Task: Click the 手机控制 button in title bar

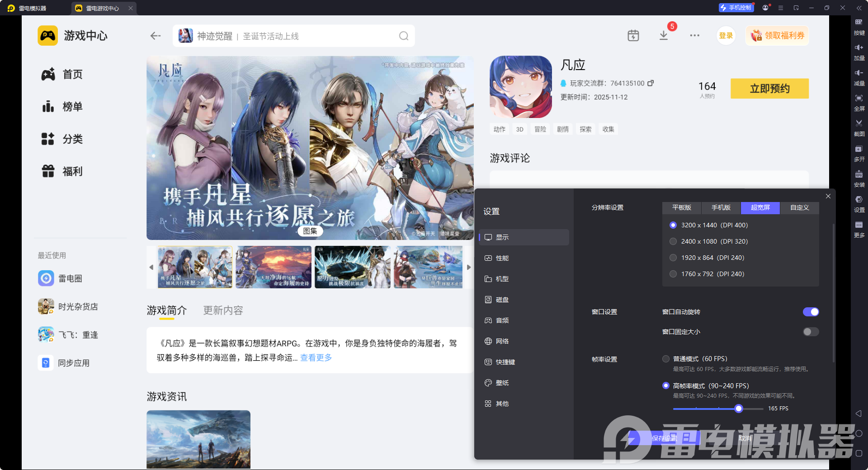Action: pos(736,8)
